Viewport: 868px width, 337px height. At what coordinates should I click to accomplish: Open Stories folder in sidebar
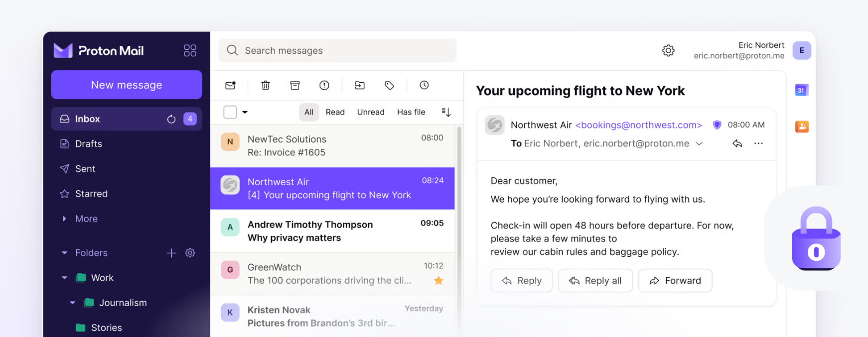tap(106, 328)
